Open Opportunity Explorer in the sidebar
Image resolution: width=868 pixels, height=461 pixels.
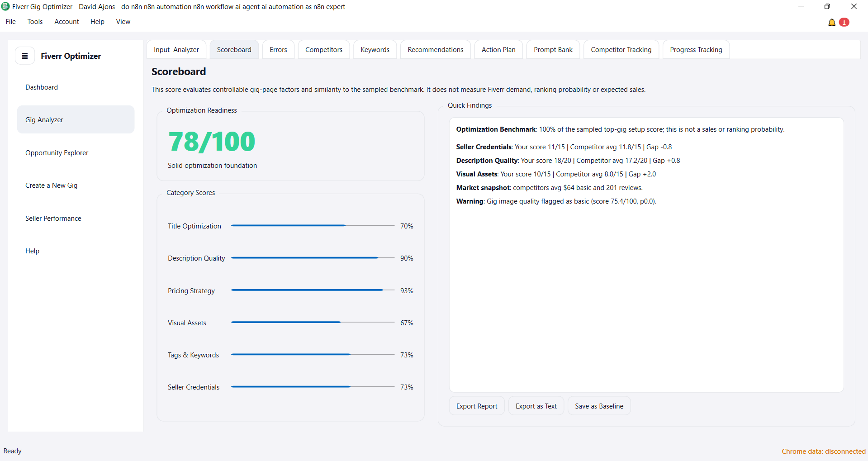76,153
